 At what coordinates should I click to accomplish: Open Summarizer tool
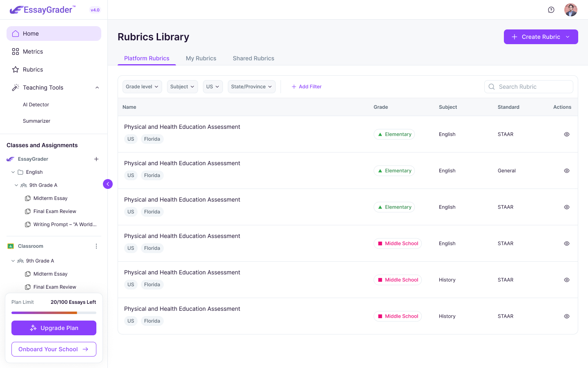tap(37, 121)
